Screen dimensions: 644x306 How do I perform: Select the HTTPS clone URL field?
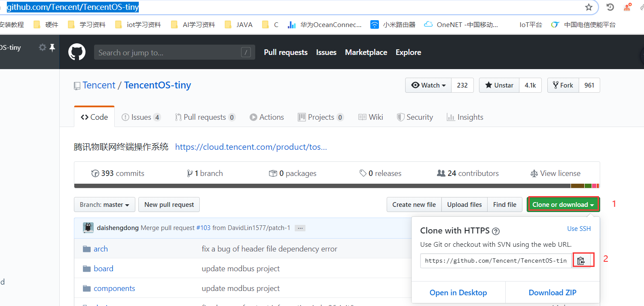click(x=496, y=261)
